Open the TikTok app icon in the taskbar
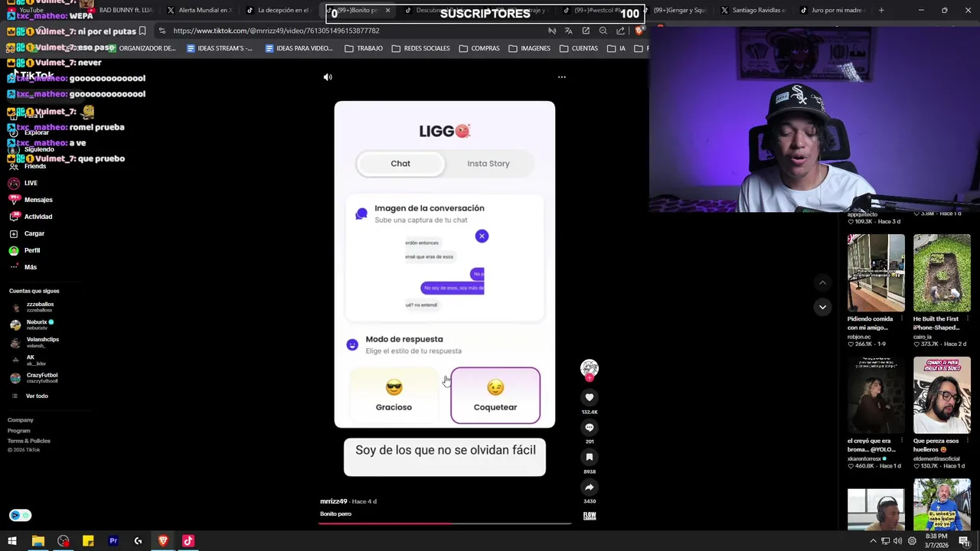 click(x=188, y=541)
